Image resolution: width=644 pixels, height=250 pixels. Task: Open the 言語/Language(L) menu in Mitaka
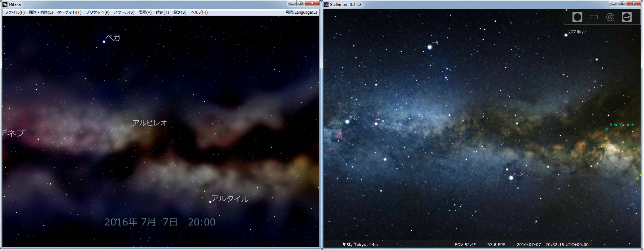point(301,12)
